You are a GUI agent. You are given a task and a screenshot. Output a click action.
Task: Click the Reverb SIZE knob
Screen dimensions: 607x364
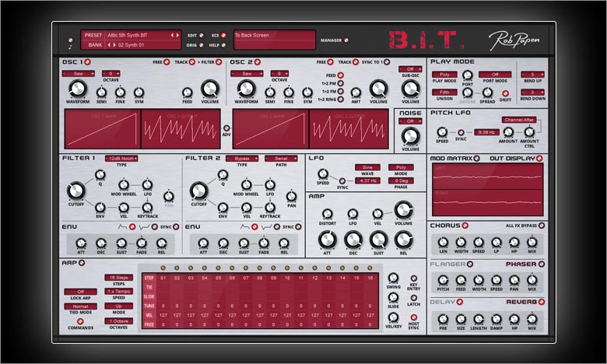(460, 319)
